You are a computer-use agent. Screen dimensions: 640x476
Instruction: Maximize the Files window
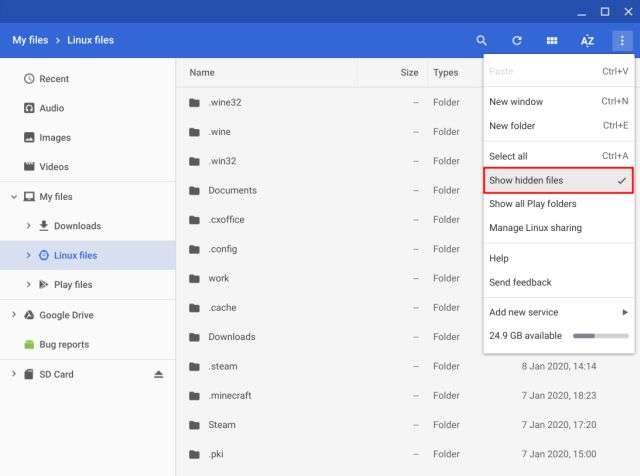point(605,12)
